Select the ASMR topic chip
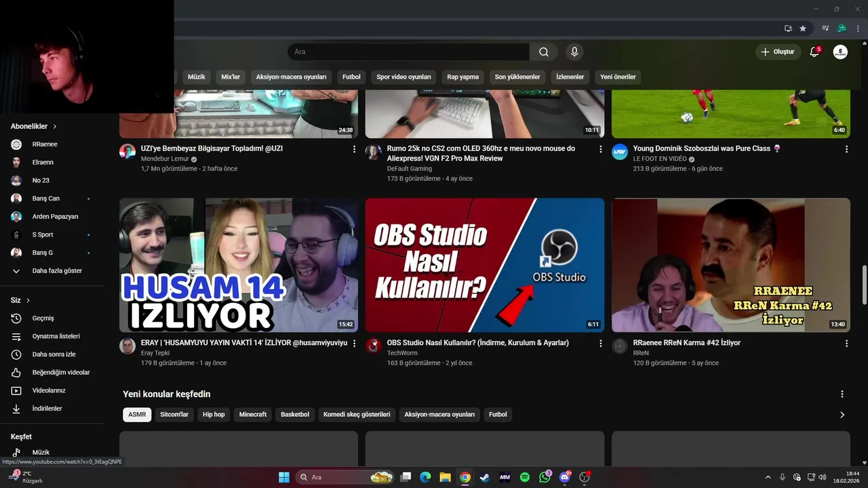Viewport: 868px width, 488px height. [x=137, y=415]
